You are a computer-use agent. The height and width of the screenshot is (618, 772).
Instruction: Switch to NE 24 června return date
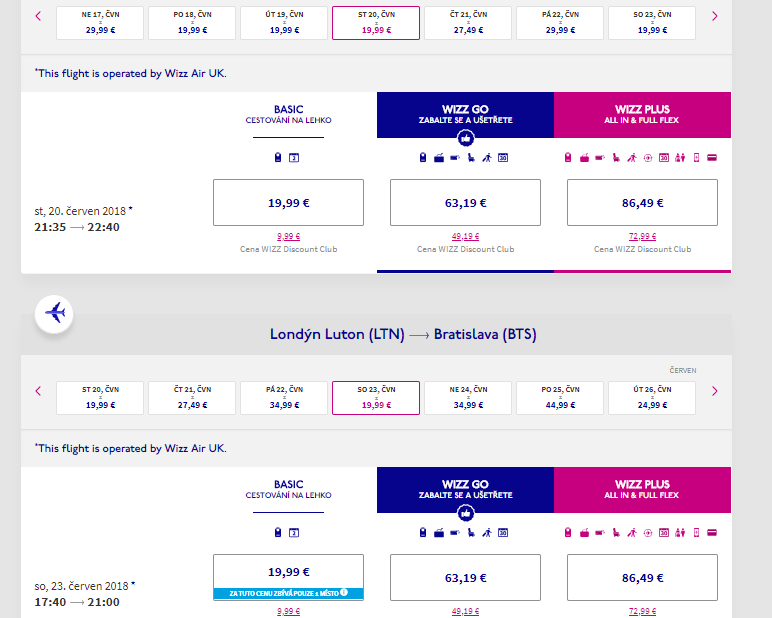coord(468,397)
